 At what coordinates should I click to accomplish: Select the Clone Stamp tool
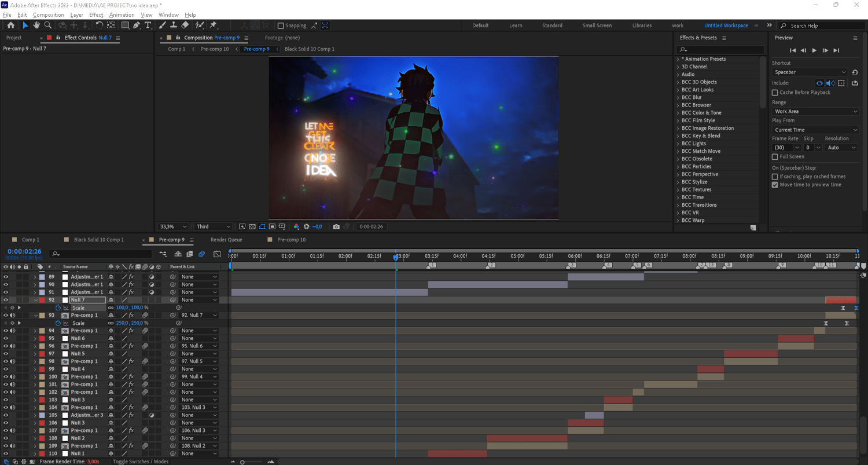click(x=174, y=25)
